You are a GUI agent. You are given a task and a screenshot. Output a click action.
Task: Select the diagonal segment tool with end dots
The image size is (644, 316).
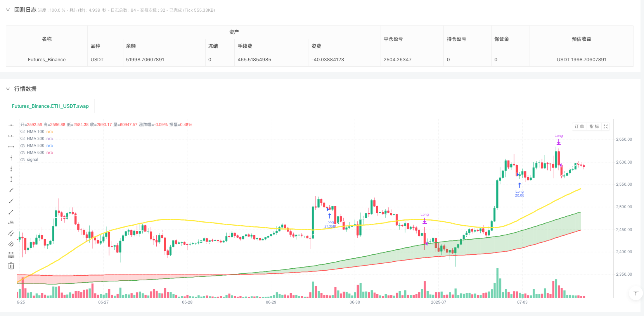(x=11, y=212)
